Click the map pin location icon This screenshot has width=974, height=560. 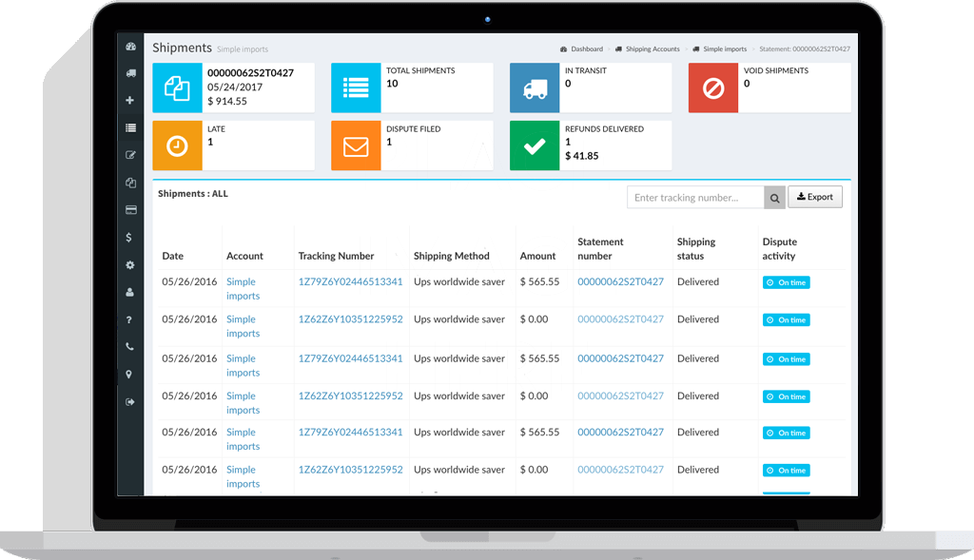coord(129,375)
